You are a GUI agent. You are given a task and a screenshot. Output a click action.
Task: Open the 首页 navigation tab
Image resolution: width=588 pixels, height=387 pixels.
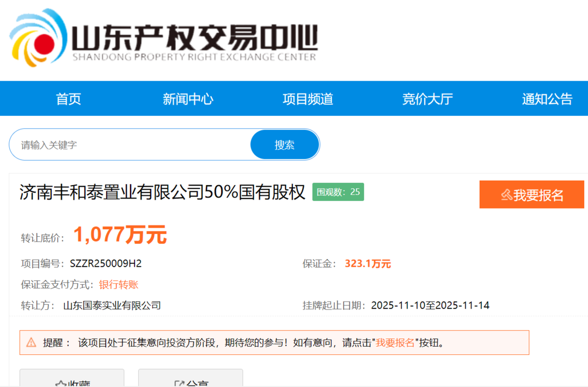(68, 99)
